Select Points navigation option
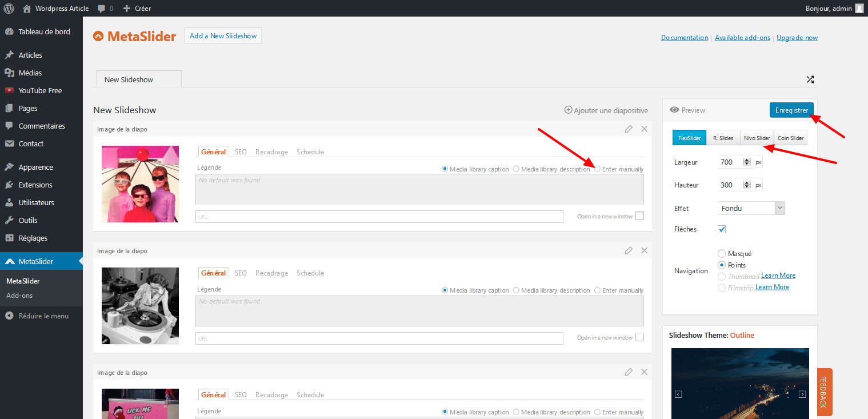This screenshot has width=868, height=419. pos(722,265)
